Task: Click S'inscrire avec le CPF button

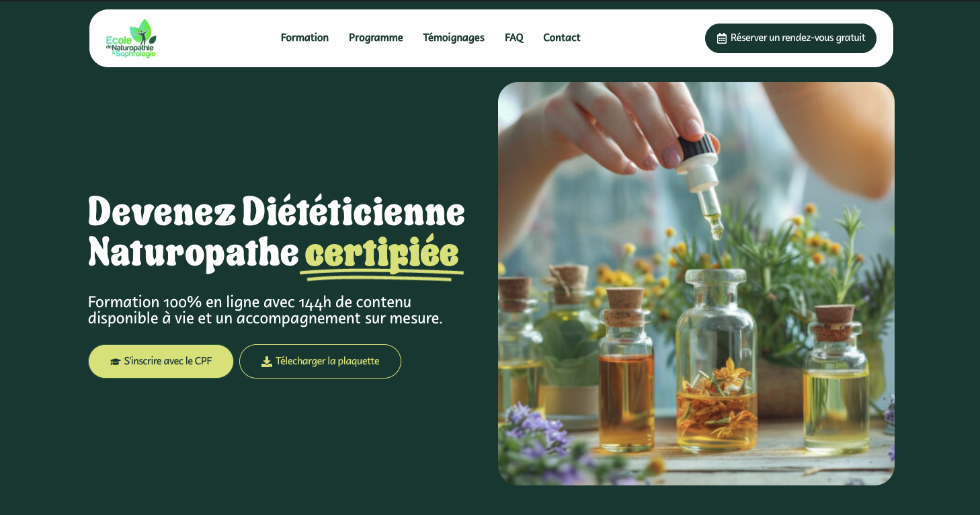Action: tap(161, 362)
